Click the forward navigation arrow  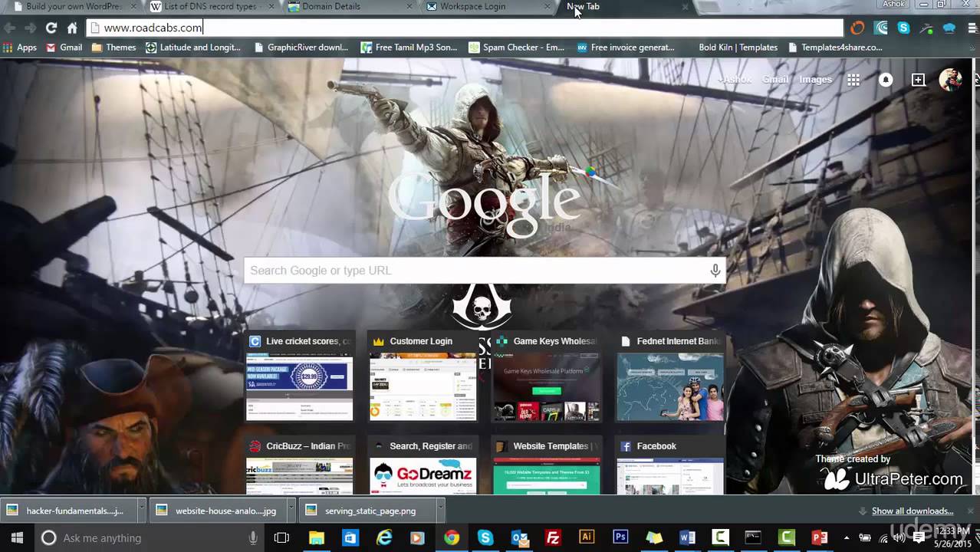pyautogui.click(x=30, y=28)
